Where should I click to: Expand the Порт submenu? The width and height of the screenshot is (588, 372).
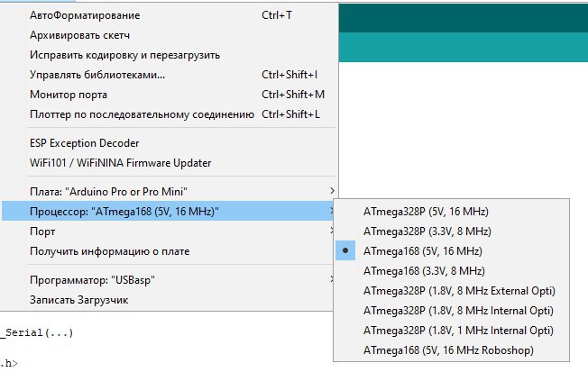click(168, 231)
